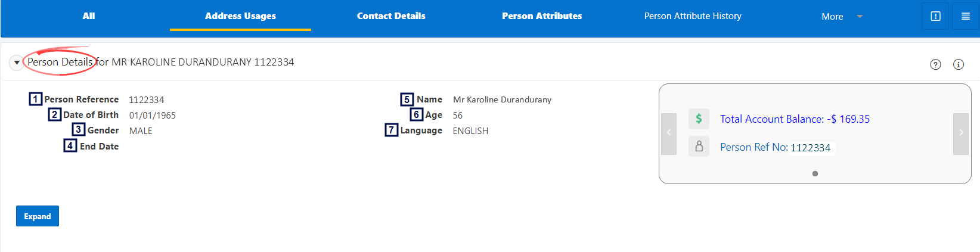Go to Person Attribute History tab
Viewport: 980px width, 252px height.
[693, 16]
